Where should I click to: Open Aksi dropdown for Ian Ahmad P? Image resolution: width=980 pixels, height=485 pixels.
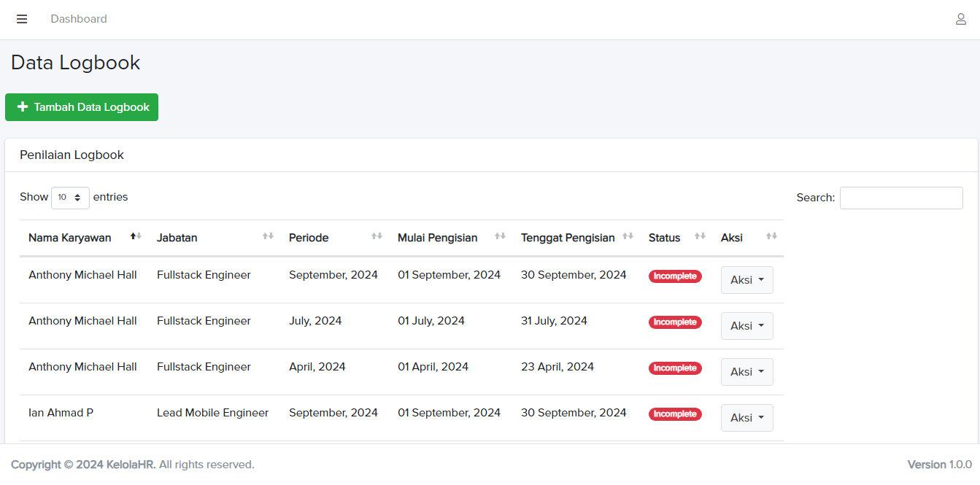click(x=746, y=418)
